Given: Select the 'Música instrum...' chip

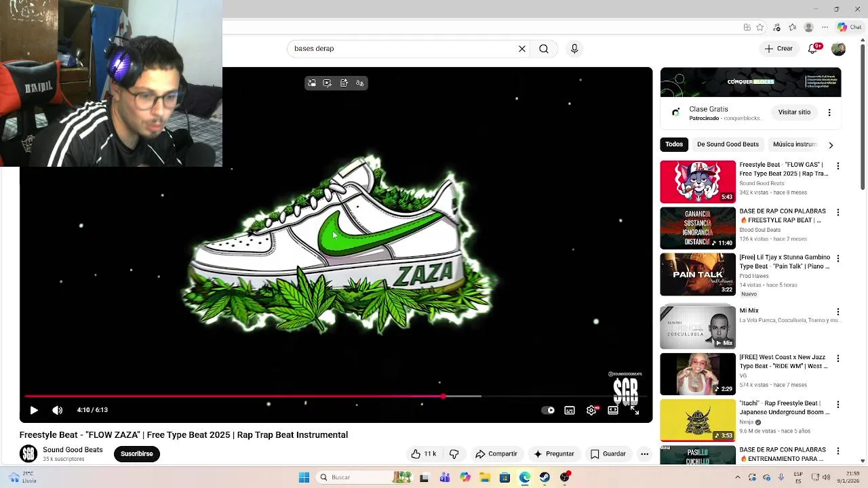Looking at the screenshot, I should [795, 144].
